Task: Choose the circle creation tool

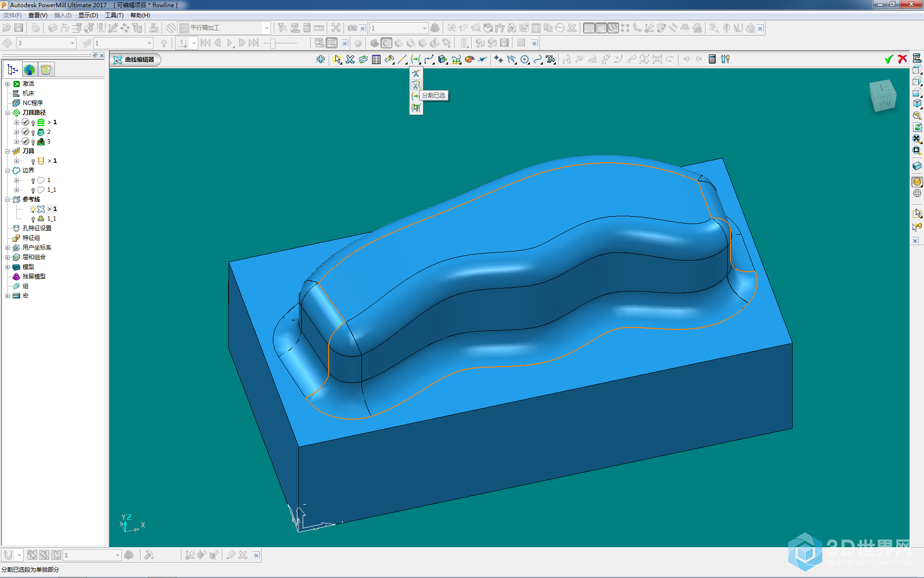Action: (525, 59)
